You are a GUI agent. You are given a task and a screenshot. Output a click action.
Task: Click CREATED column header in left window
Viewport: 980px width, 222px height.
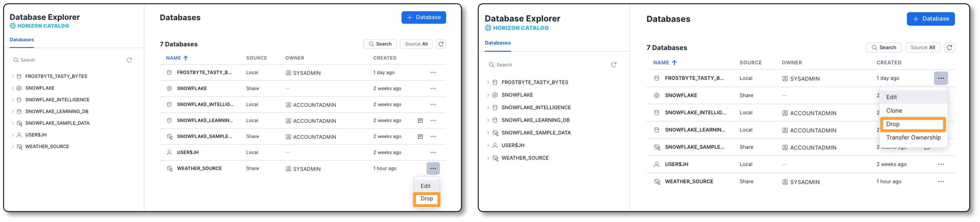click(385, 58)
